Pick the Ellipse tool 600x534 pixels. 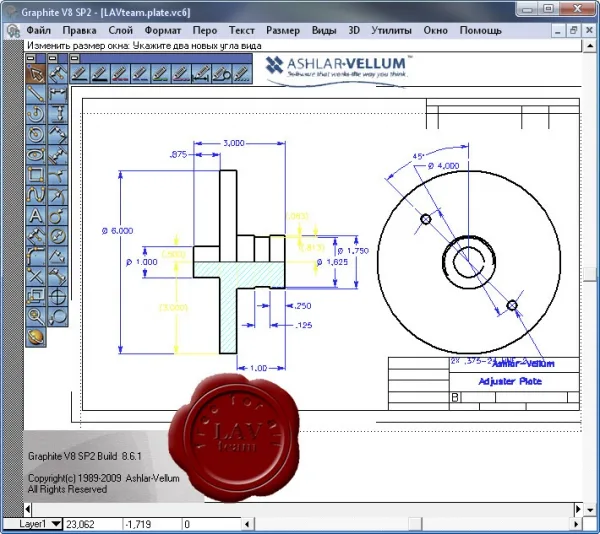36,155
